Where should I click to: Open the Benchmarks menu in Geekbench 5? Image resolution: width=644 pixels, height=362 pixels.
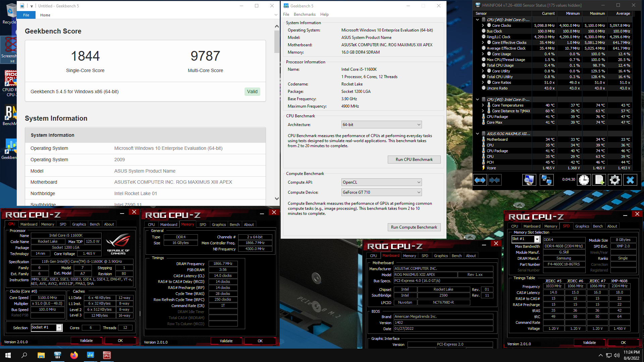point(305,14)
